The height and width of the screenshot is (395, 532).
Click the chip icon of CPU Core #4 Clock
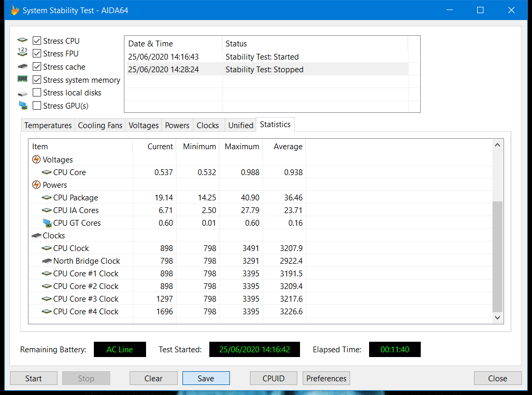[46, 312]
